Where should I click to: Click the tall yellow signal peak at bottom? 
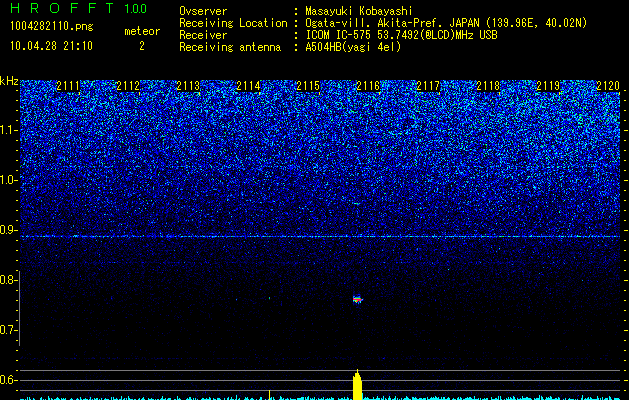[x=357, y=385]
